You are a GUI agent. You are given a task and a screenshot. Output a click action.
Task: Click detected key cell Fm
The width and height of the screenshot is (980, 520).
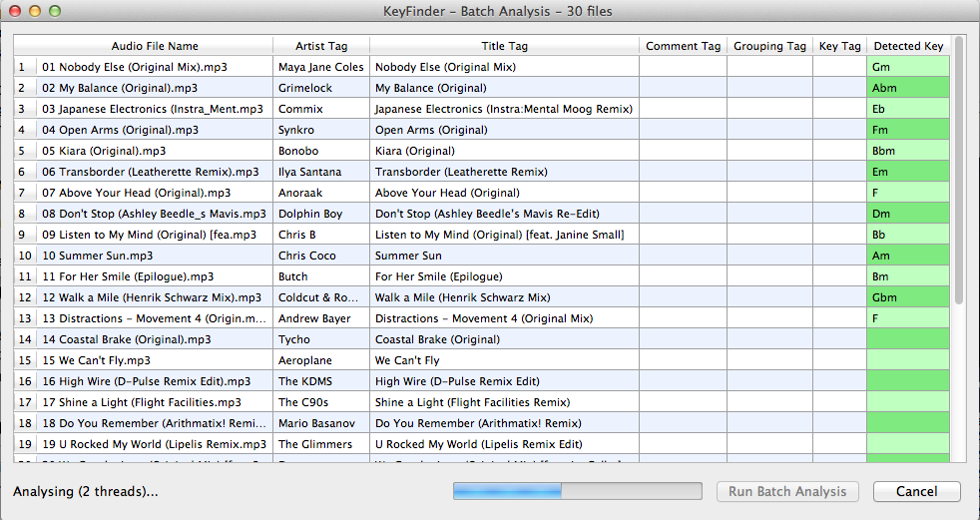(x=908, y=130)
